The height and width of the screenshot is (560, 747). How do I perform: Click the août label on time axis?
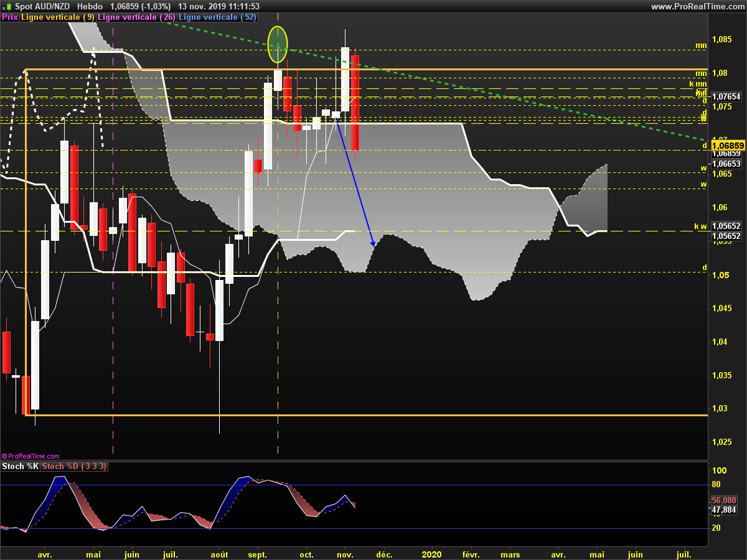tap(219, 554)
